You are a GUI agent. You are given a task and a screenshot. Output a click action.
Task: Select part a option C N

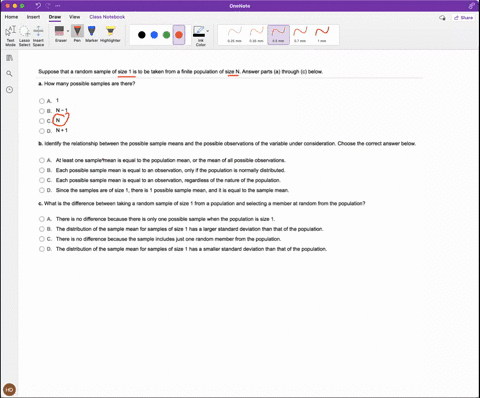pos(42,121)
